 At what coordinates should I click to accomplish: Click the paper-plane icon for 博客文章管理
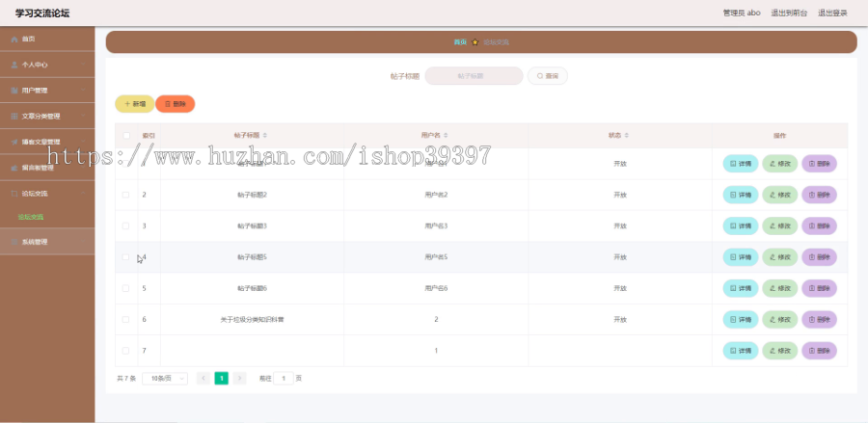(14, 142)
